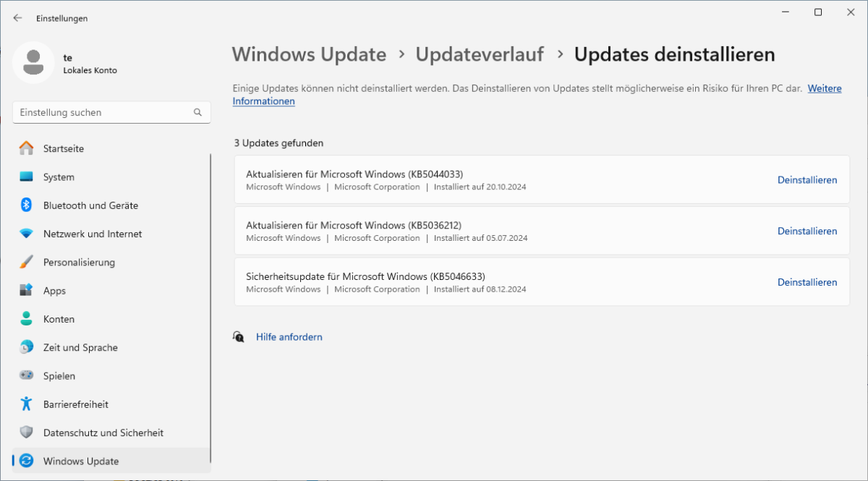Select Netzwerk und Internet label
The image size is (868, 481).
(93, 234)
